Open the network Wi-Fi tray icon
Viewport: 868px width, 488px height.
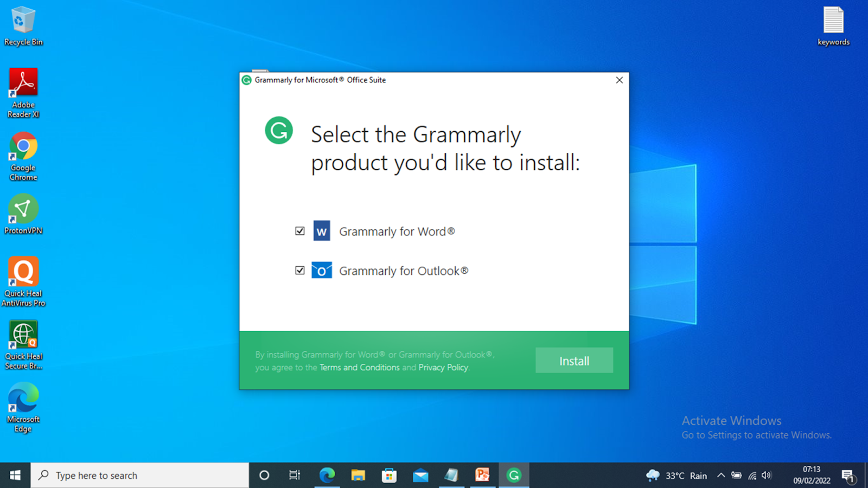(752, 476)
